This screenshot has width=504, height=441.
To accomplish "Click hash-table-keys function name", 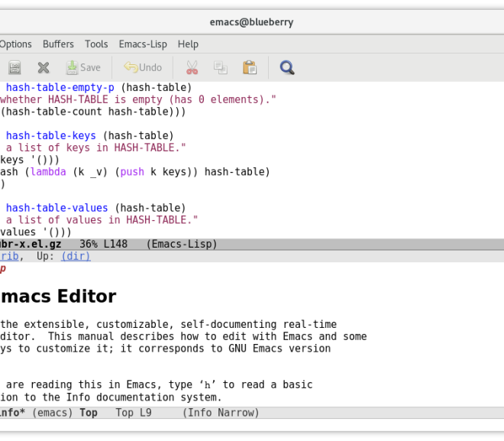I will tap(51, 136).
